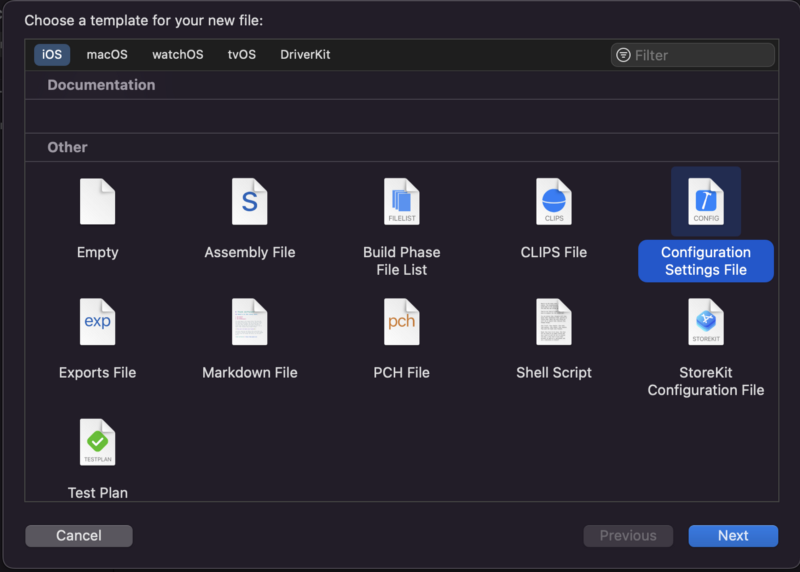Select the Test Plan template icon

pos(97,442)
